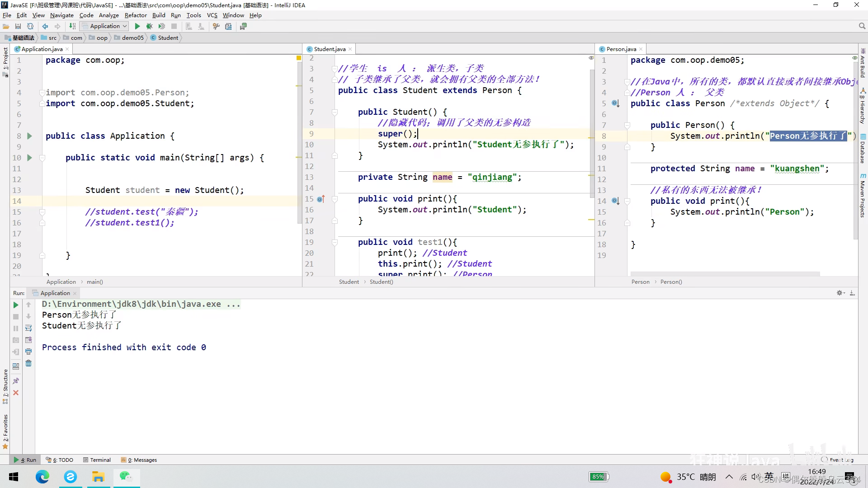Open Microsoft Edge from the taskbar
Image resolution: width=868 pixels, height=488 pixels.
(x=42, y=477)
